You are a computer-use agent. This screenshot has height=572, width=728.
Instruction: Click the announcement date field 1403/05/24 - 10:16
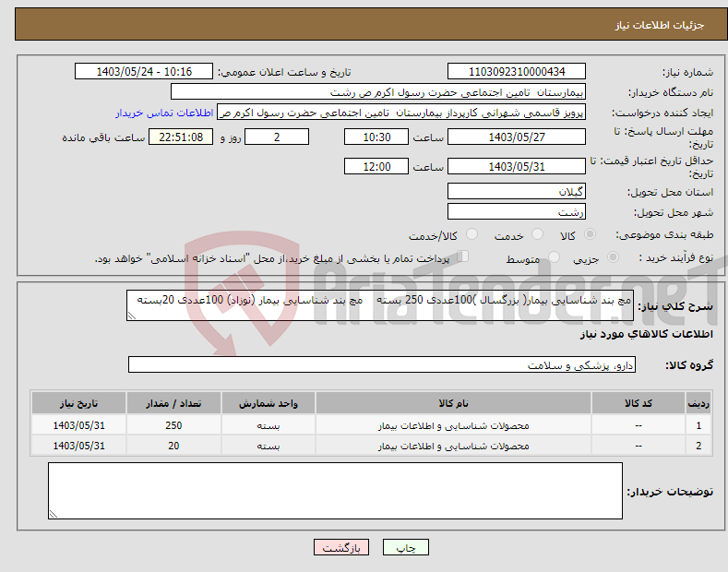point(144,72)
